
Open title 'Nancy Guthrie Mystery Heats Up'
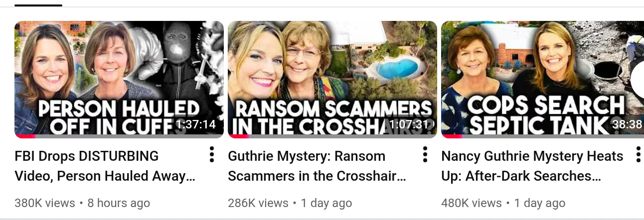[x=532, y=166]
